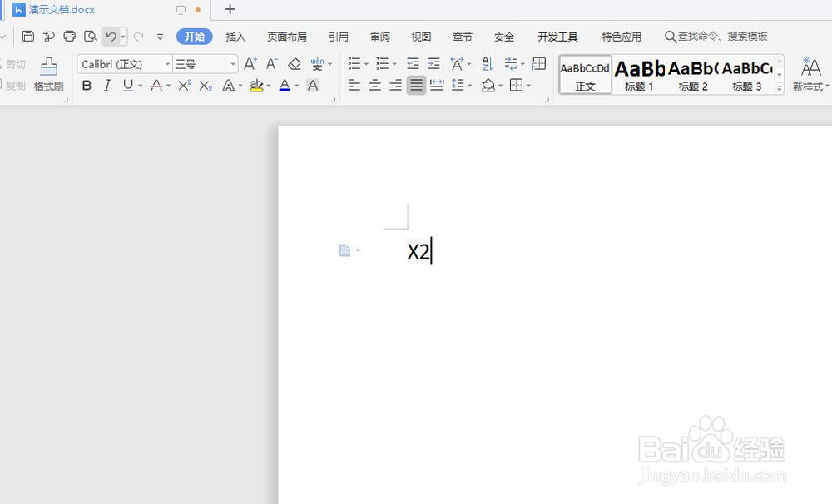Open the 页面布局 ribbon tab
The width and height of the screenshot is (832, 504).
tap(286, 37)
